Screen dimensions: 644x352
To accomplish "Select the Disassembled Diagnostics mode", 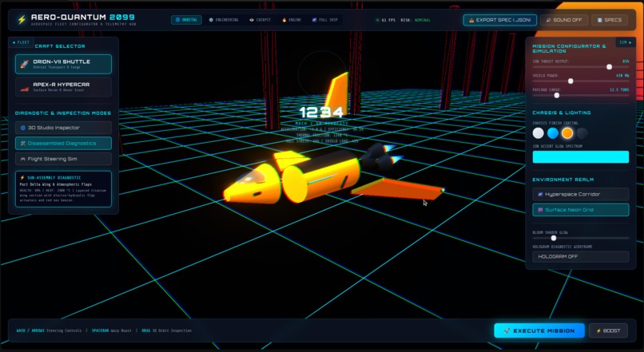I will [63, 143].
